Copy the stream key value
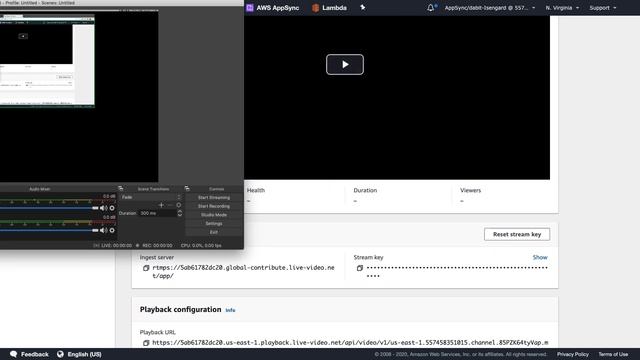The height and width of the screenshot is (360, 640). 360,268
